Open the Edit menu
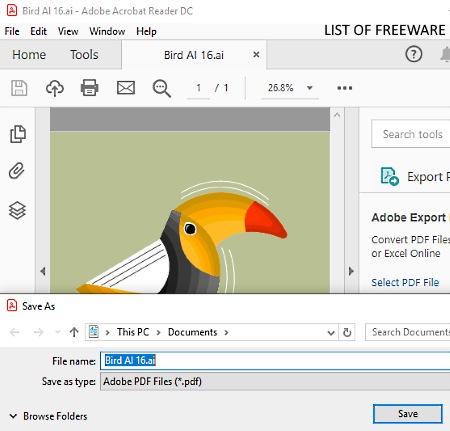Screen dimensions: 450x431 (x=38, y=31)
